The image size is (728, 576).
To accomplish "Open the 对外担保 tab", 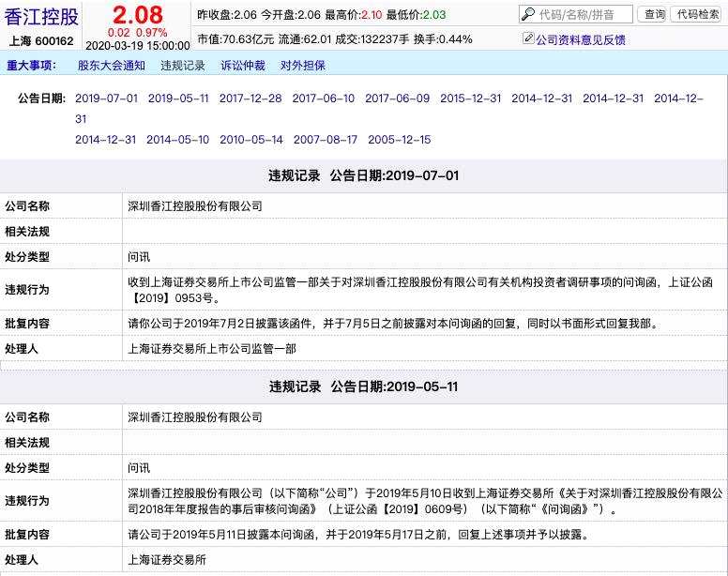I will click(302, 66).
